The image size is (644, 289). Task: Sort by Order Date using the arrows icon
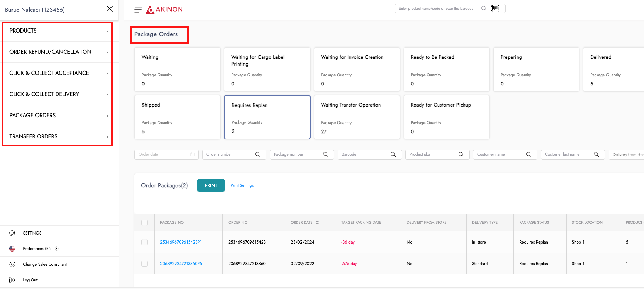(x=317, y=223)
